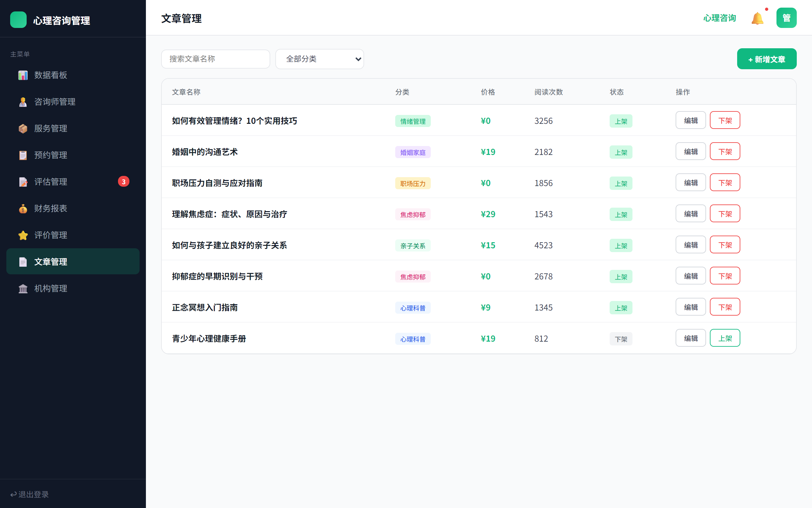This screenshot has width=812, height=508.
Task: Click the ¥29 price value
Action: point(488,214)
